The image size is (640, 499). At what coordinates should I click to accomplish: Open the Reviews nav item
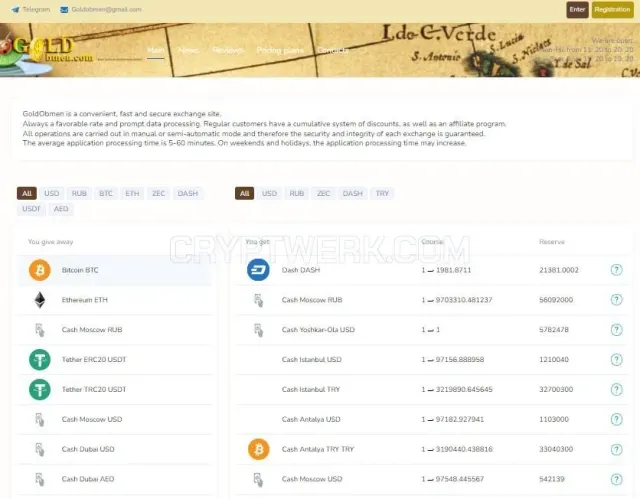tap(228, 50)
